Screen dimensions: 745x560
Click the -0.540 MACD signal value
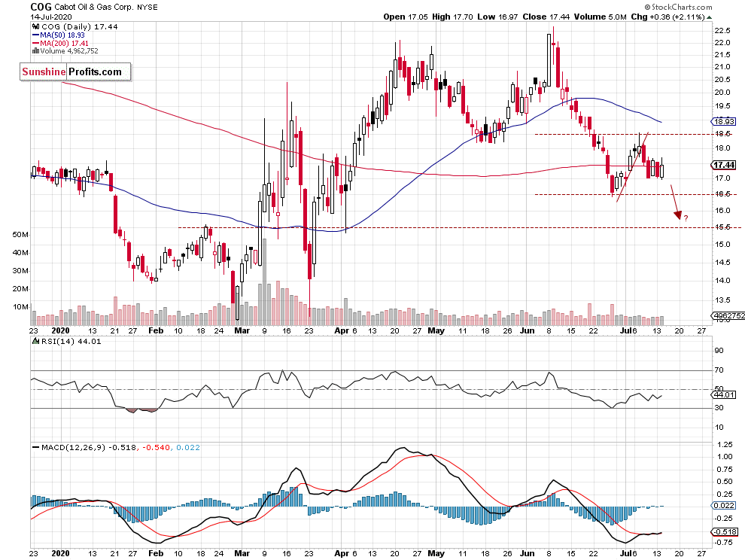coord(157,447)
